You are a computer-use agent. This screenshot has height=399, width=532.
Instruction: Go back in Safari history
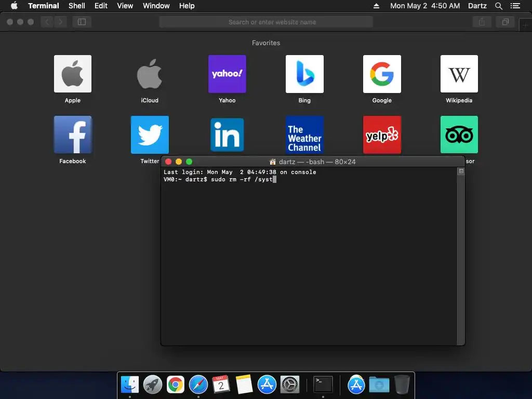click(47, 22)
